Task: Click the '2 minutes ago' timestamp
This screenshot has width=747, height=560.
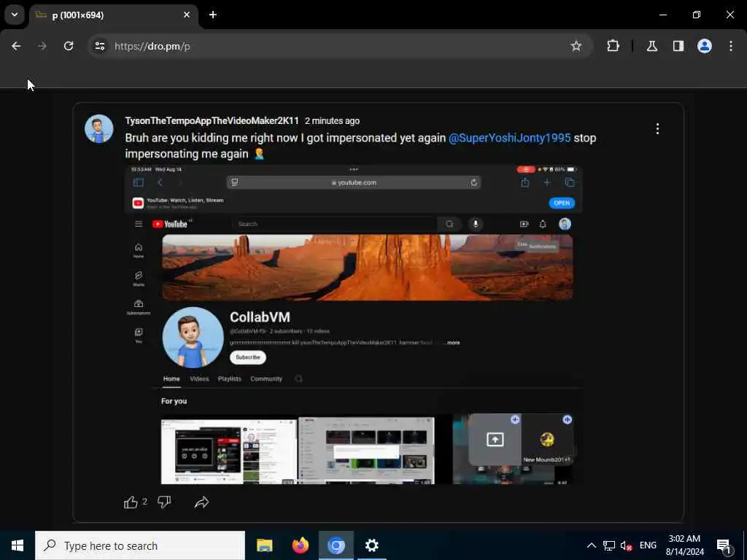Action: point(332,121)
